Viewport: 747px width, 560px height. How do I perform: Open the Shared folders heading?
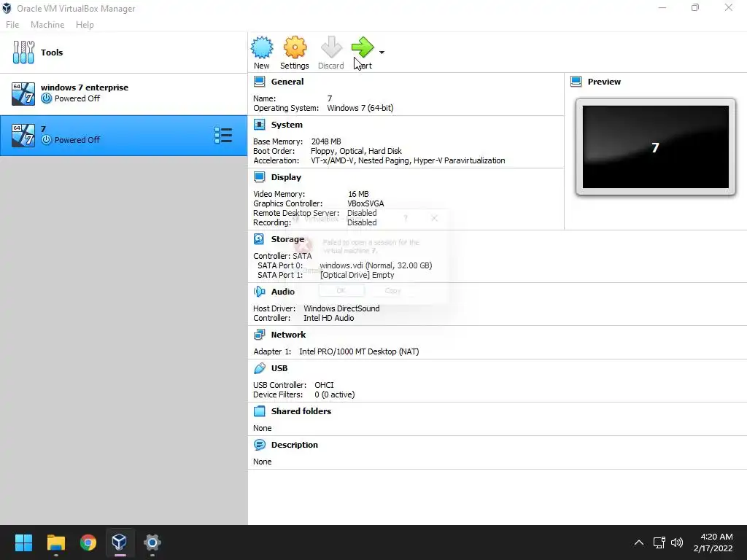click(x=301, y=411)
